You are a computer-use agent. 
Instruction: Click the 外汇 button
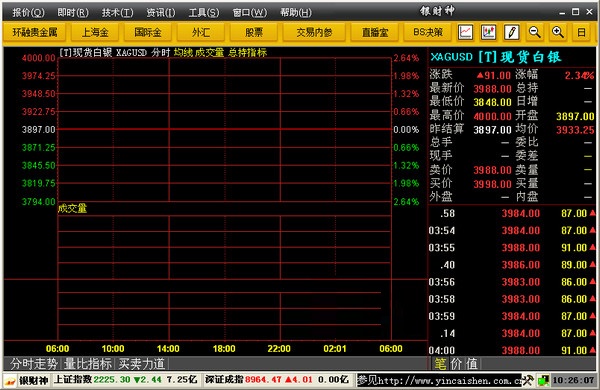pyautogui.click(x=201, y=32)
